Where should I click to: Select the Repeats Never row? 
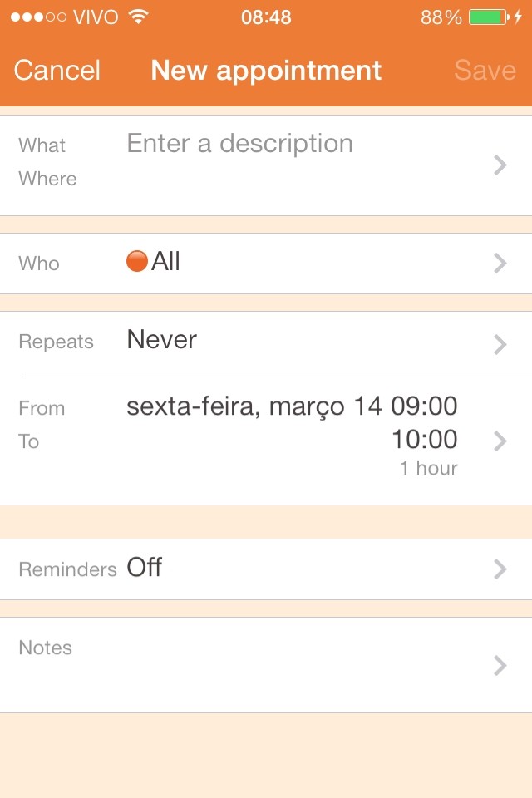tap(162, 340)
